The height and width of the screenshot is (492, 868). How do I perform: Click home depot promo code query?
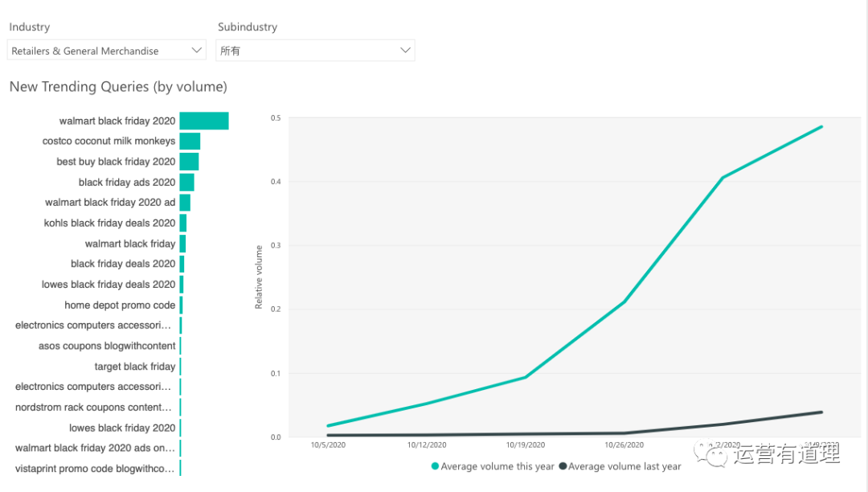point(120,305)
